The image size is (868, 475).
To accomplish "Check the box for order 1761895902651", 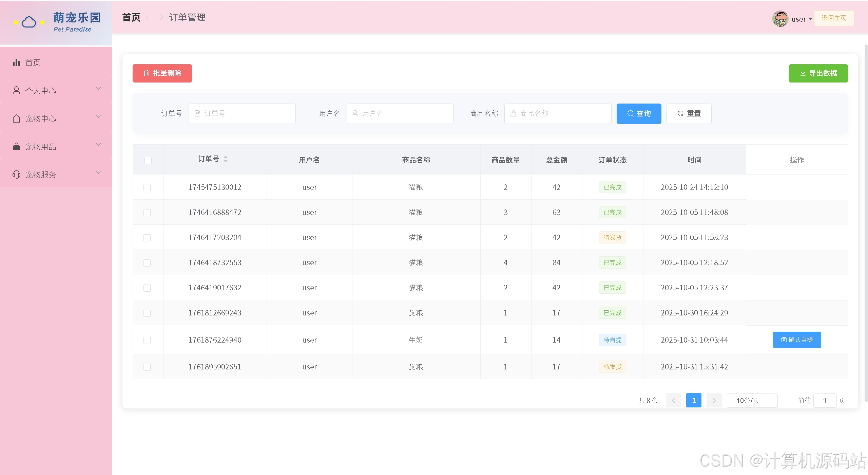I will coord(147,367).
